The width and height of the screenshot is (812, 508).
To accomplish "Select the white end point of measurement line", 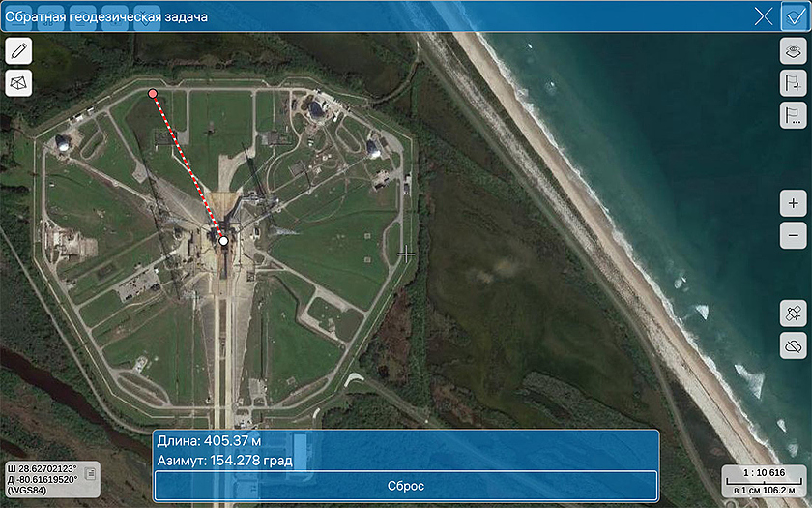I will 223,240.
